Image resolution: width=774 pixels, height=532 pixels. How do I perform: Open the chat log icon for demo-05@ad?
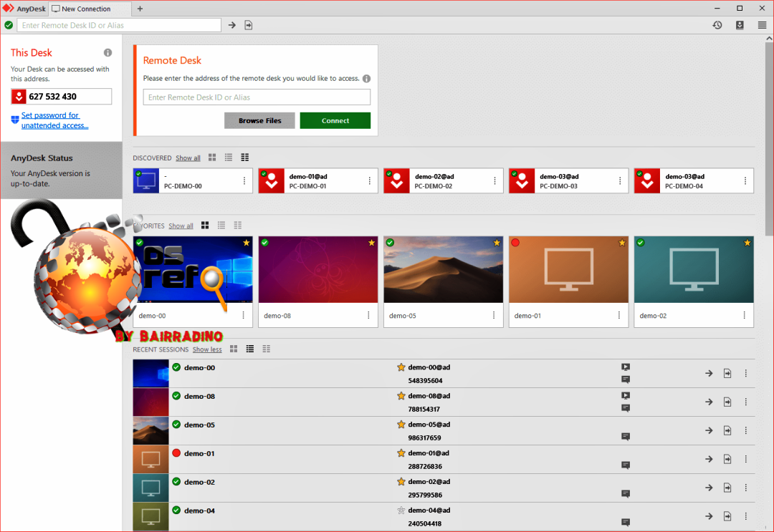tap(626, 436)
